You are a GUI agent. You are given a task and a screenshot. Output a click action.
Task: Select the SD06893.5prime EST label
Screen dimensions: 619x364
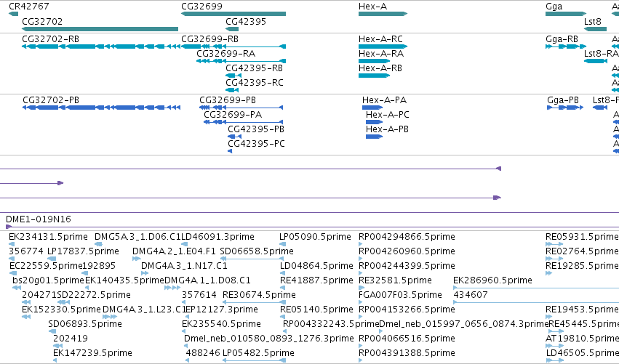point(85,324)
